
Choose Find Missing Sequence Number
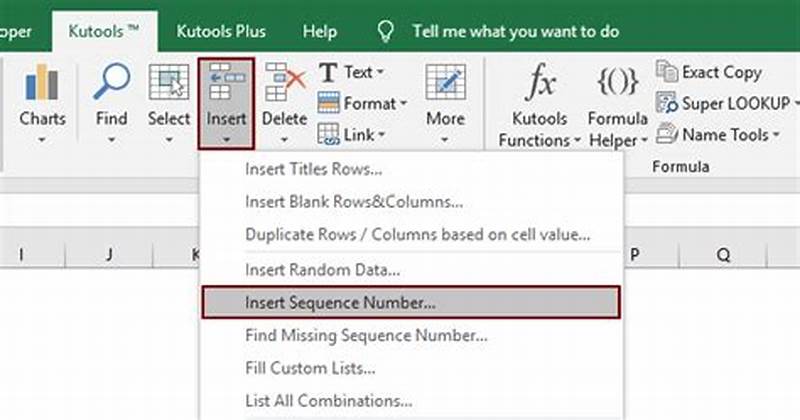(x=411, y=335)
